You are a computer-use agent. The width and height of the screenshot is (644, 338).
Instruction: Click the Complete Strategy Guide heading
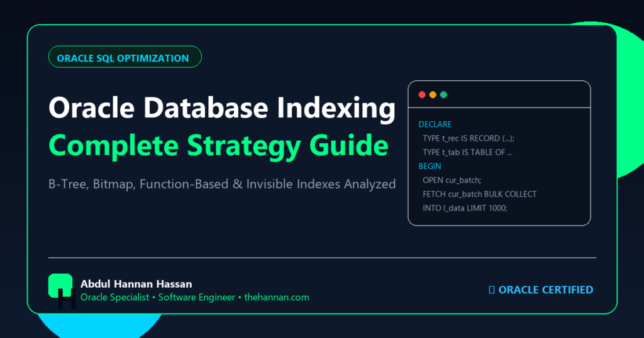click(x=218, y=146)
